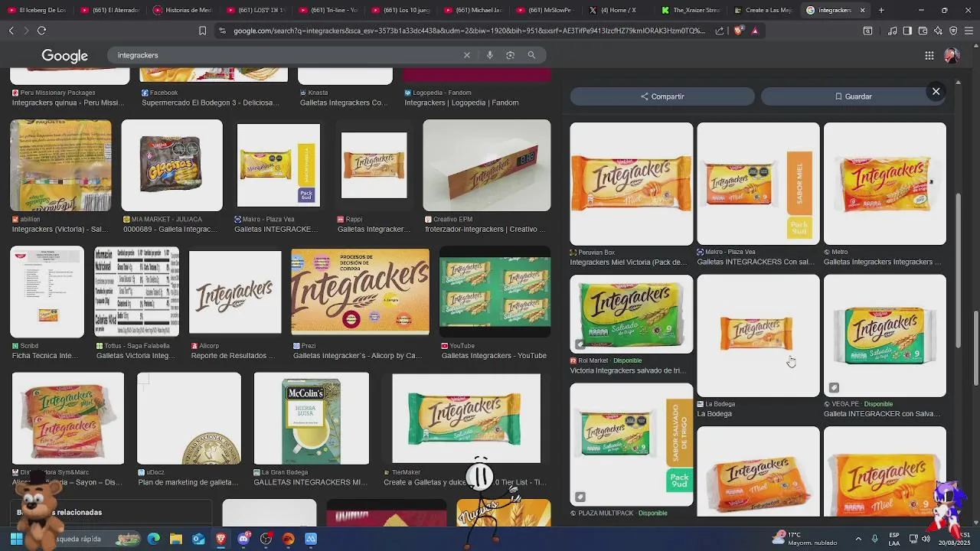Open the ESP LAA language indicator
Screen dimensions: 980x551
894,539
